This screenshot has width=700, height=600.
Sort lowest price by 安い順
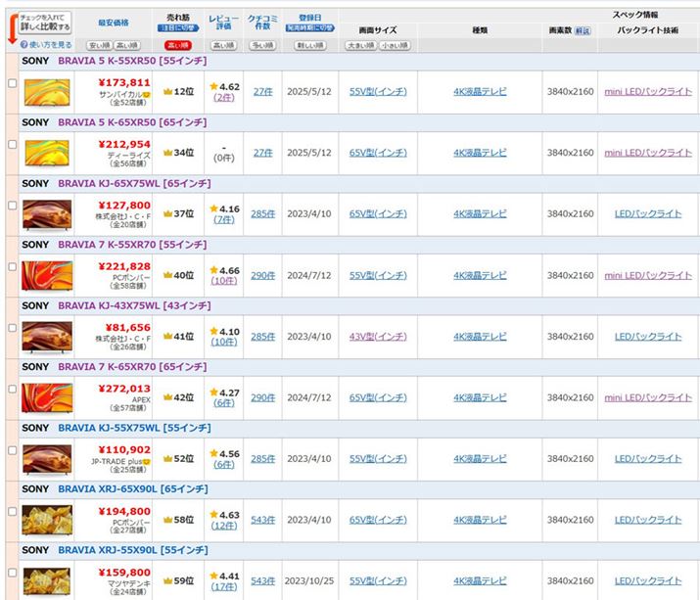pyautogui.click(x=99, y=45)
